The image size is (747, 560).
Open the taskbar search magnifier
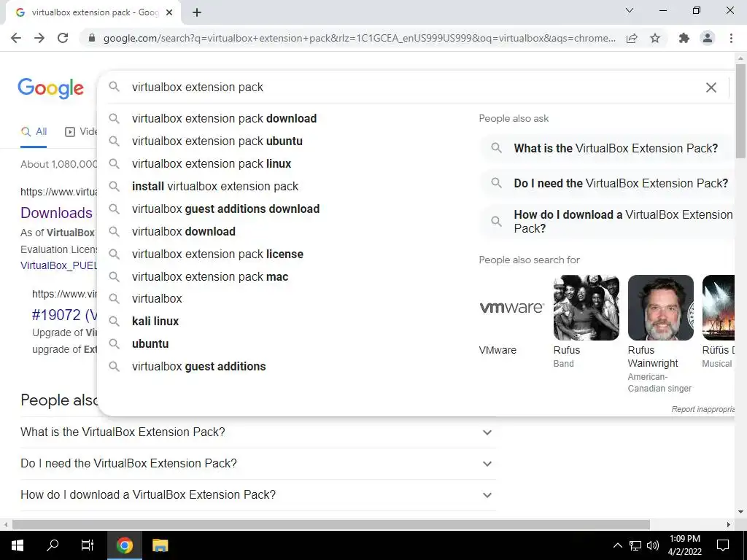[x=53, y=545]
